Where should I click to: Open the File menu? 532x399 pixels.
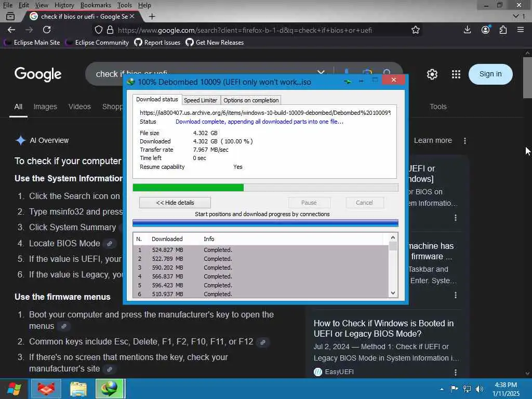(x=7, y=5)
